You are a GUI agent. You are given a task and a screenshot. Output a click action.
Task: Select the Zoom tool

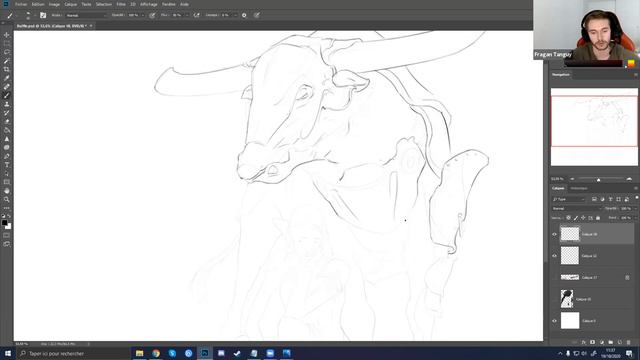(x=7, y=200)
